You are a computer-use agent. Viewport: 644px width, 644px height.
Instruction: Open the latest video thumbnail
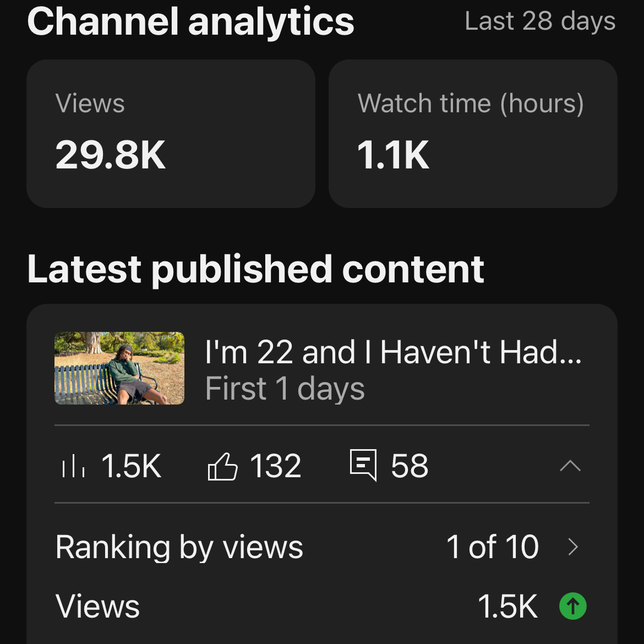click(x=119, y=368)
